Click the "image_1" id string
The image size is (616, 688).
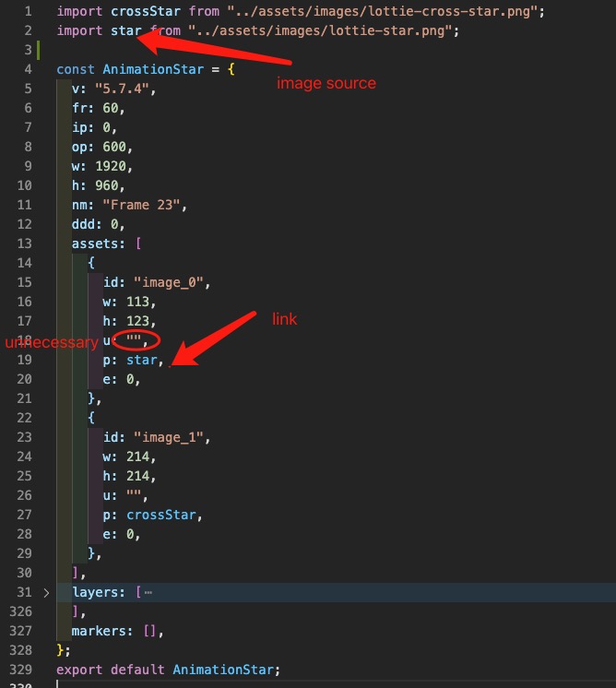coord(169,437)
